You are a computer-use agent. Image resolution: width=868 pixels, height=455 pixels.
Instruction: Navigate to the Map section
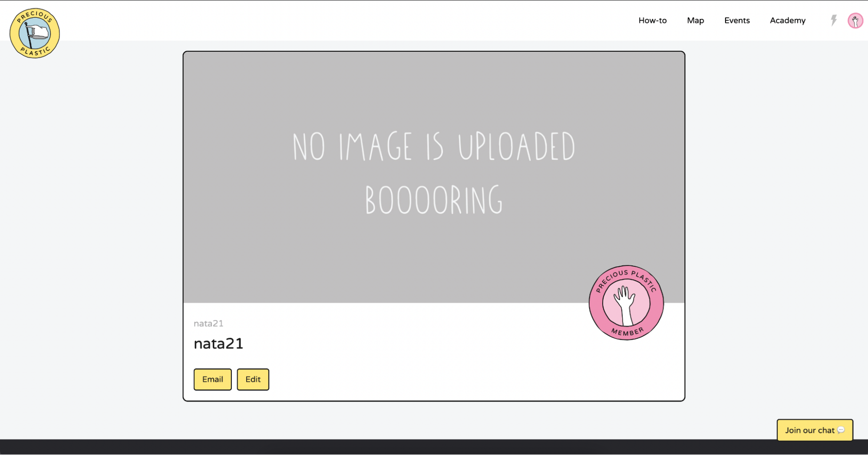click(695, 20)
